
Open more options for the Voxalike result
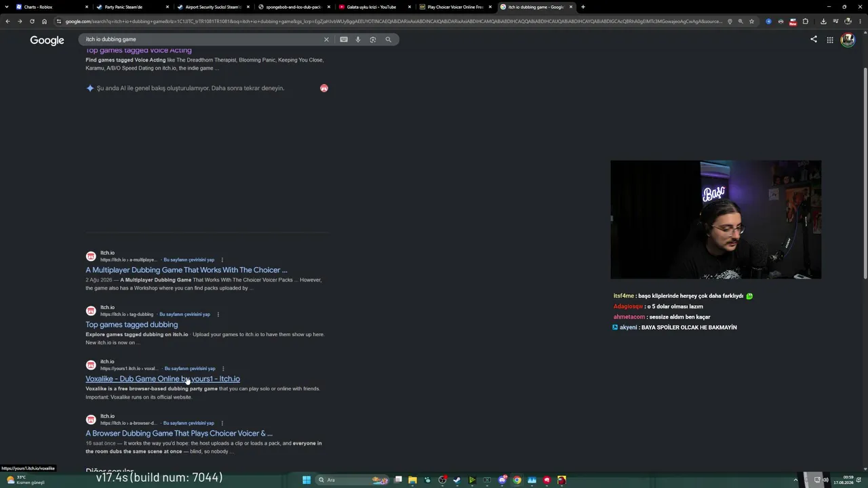[223, 369]
